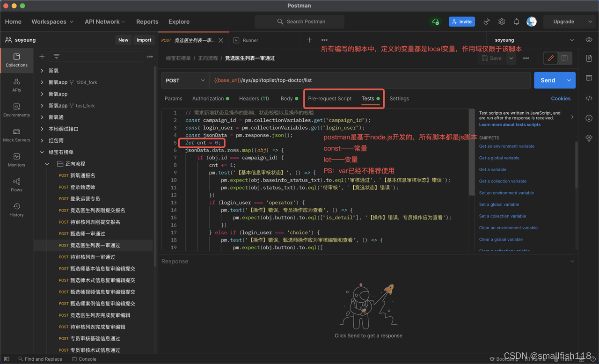599x364 pixels.
Task: Collapse the Response panel chevron
Action: 572,261
